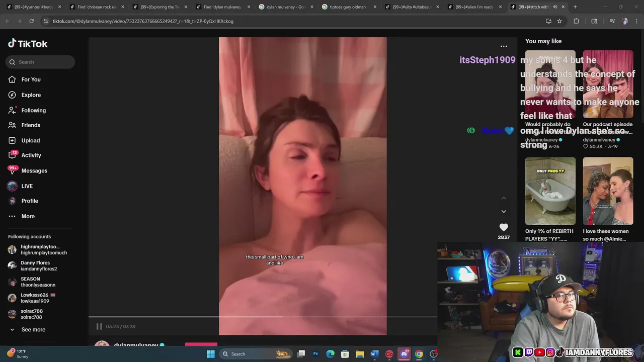644x362 pixels.
Task: Switch to 'Find chrisean rock' tab
Action: [x=96, y=7]
